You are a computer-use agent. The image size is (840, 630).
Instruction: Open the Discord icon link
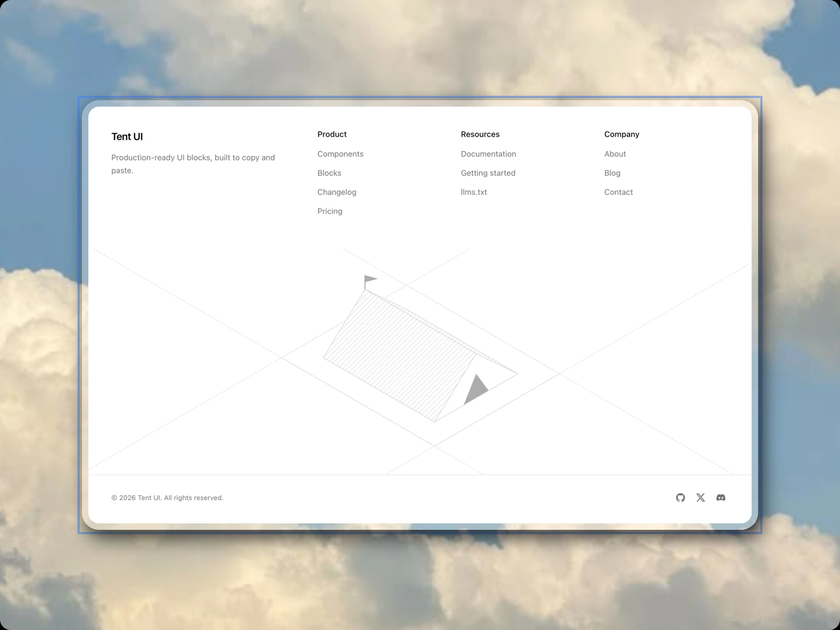721,497
